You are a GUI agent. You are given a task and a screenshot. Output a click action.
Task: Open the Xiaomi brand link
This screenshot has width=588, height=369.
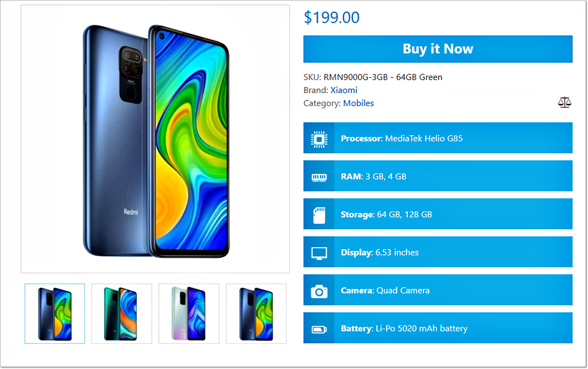(344, 90)
